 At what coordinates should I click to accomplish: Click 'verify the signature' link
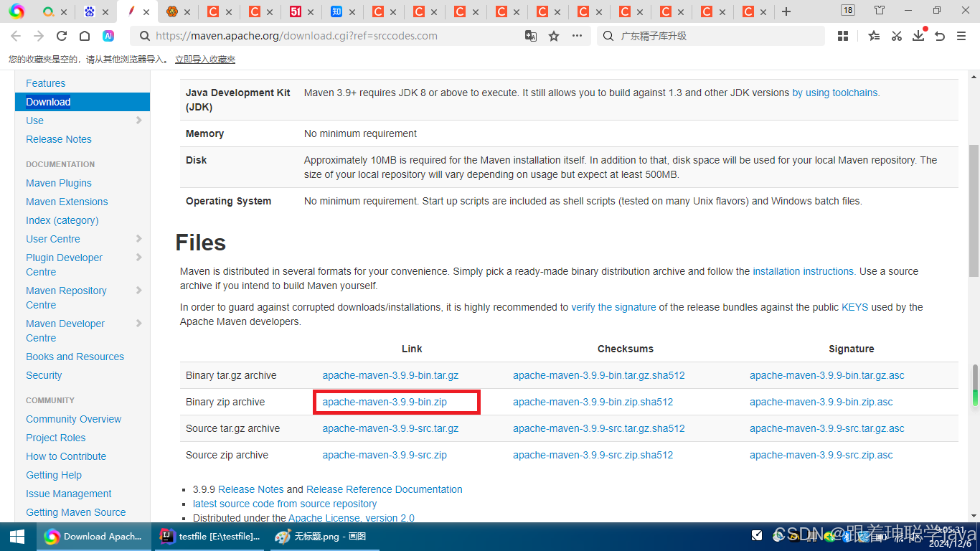pos(613,307)
